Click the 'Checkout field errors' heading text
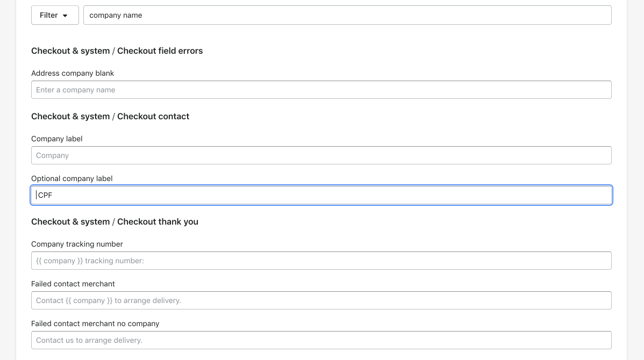Image resolution: width=644 pixels, height=360 pixels. [x=160, y=51]
